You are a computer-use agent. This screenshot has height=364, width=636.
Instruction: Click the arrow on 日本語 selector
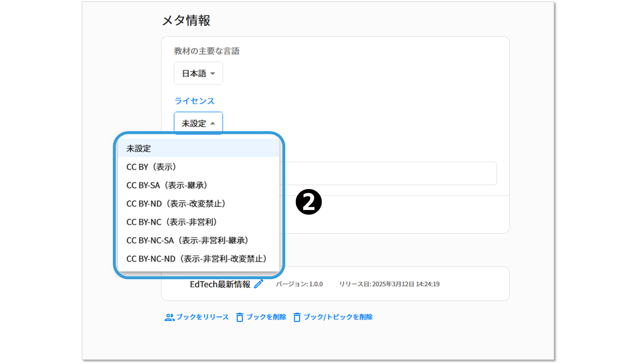tap(213, 74)
